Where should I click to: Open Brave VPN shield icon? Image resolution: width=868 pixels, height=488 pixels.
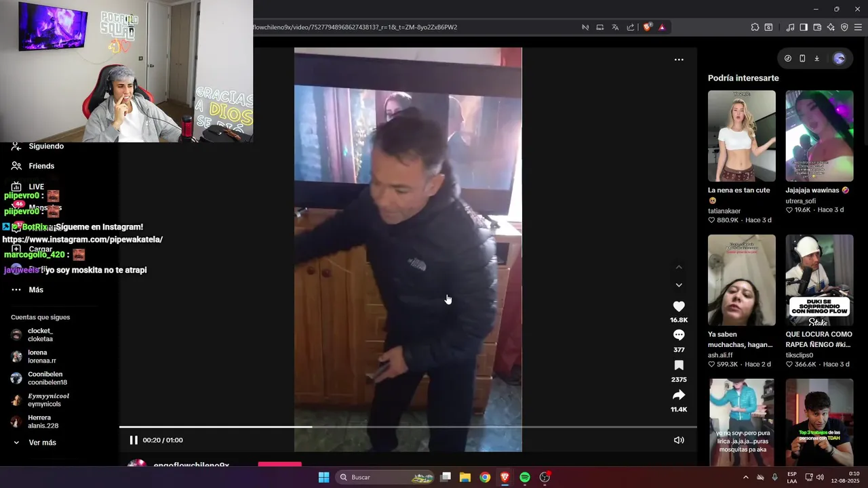point(844,27)
